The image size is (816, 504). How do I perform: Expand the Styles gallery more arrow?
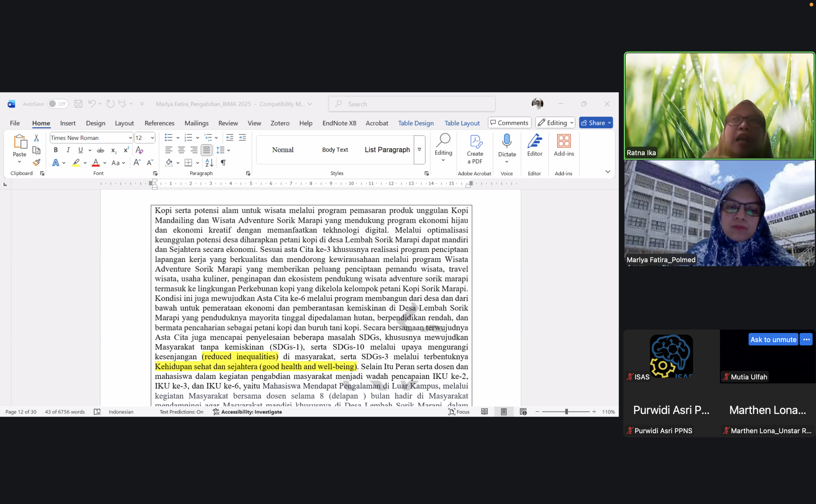[x=419, y=150]
